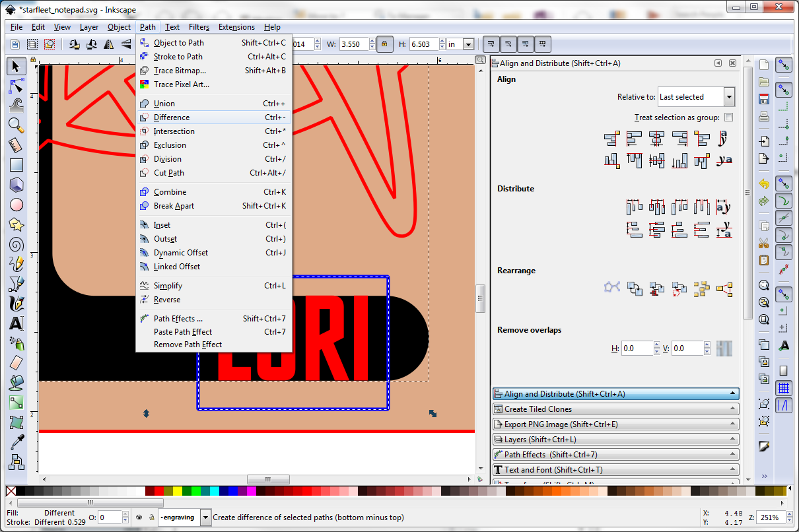Expand Create Tiled Clones panel
Viewport: 799px width, 532px height.
tap(615, 409)
